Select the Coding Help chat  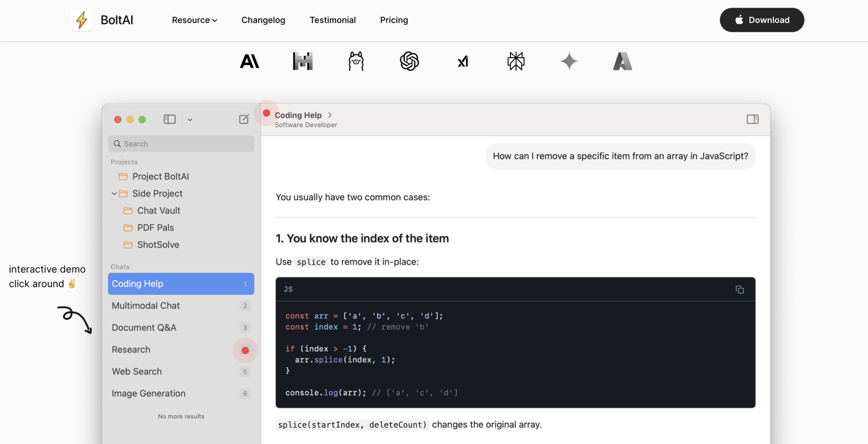(x=181, y=284)
